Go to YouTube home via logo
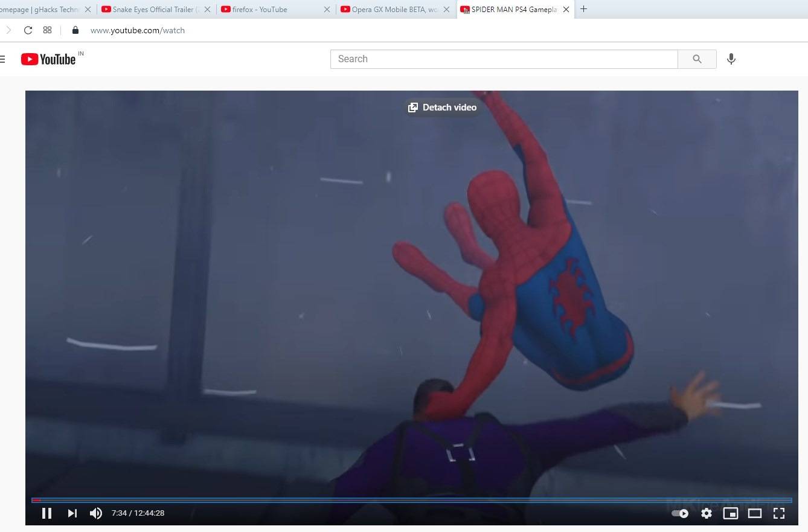The width and height of the screenshot is (808, 532). coord(48,59)
